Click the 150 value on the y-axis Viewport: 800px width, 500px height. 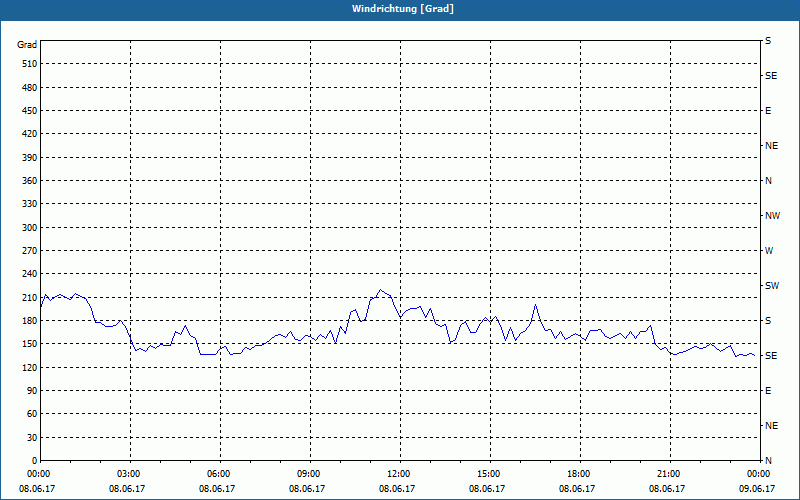pyautogui.click(x=30, y=344)
